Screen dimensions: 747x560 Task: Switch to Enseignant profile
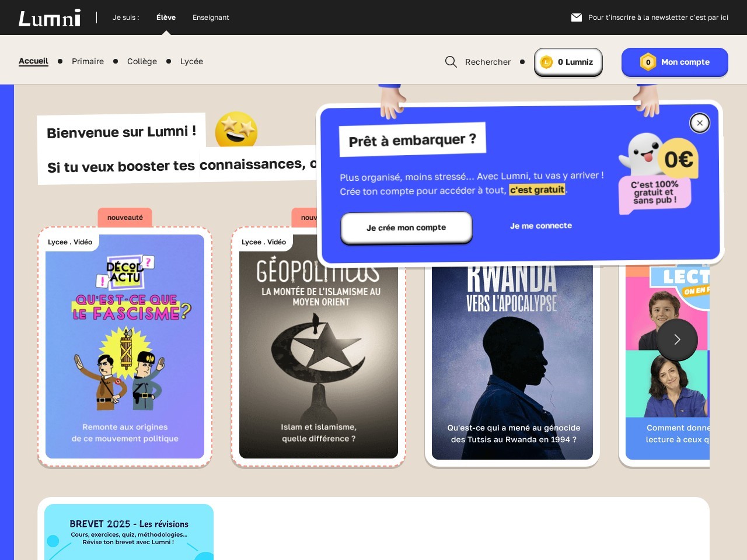tap(211, 17)
